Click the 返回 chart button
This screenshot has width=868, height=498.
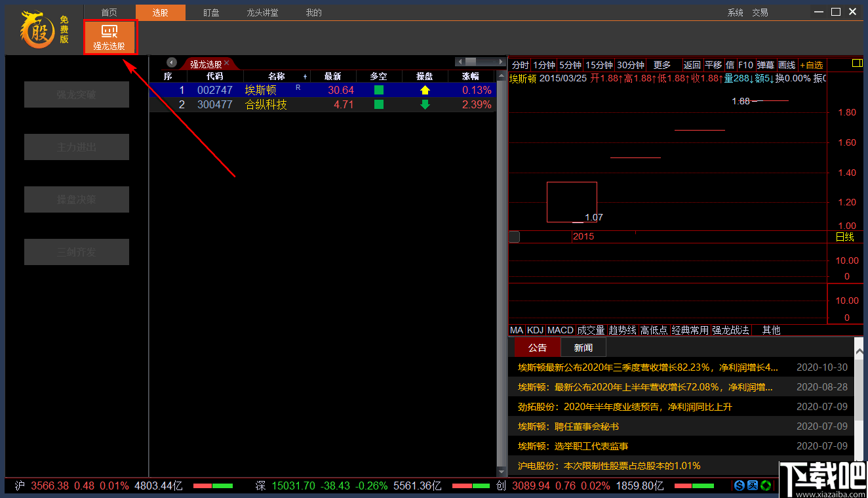(x=692, y=65)
